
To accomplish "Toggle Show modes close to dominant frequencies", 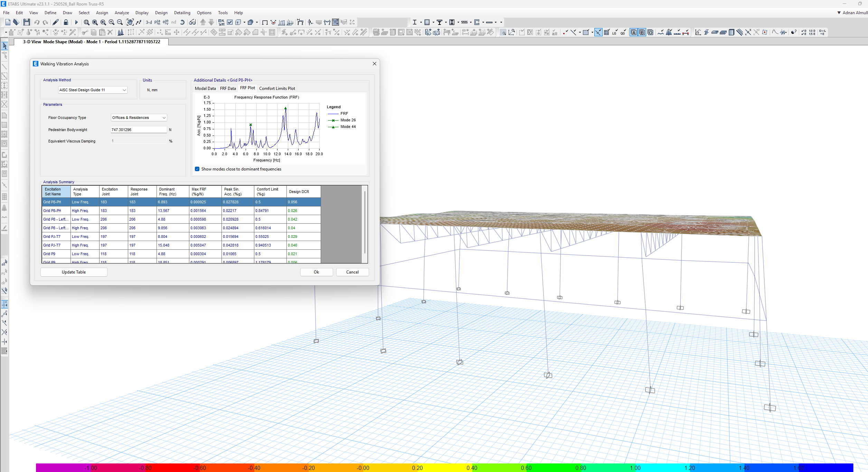I will coord(197,169).
